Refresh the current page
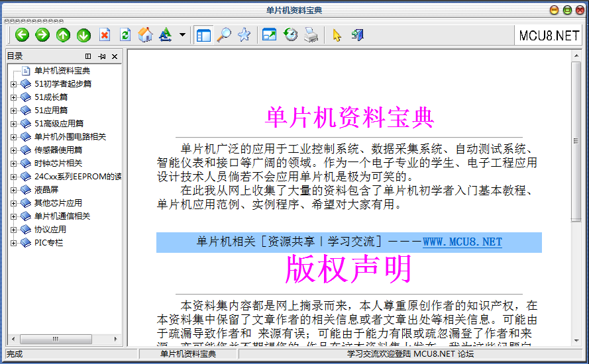Screen dimensions: 589x364 click(125, 35)
